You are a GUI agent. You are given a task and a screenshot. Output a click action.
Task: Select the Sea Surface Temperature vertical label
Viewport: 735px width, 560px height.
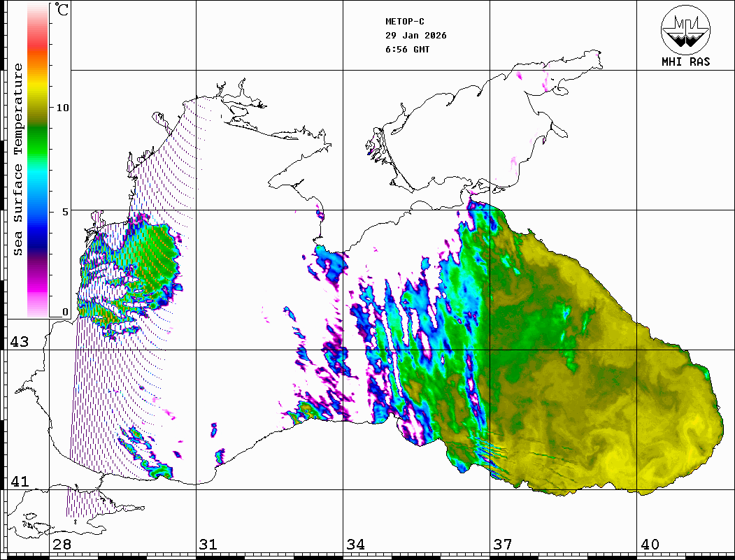tap(18, 159)
